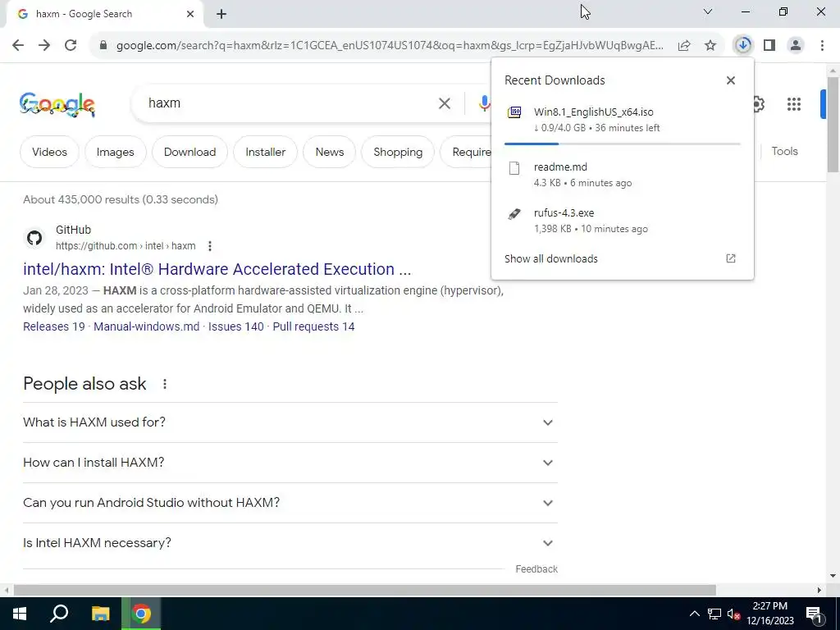Open the intel/haxm GitHub result
This screenshot has width=840, height=630.
point(217,269)
